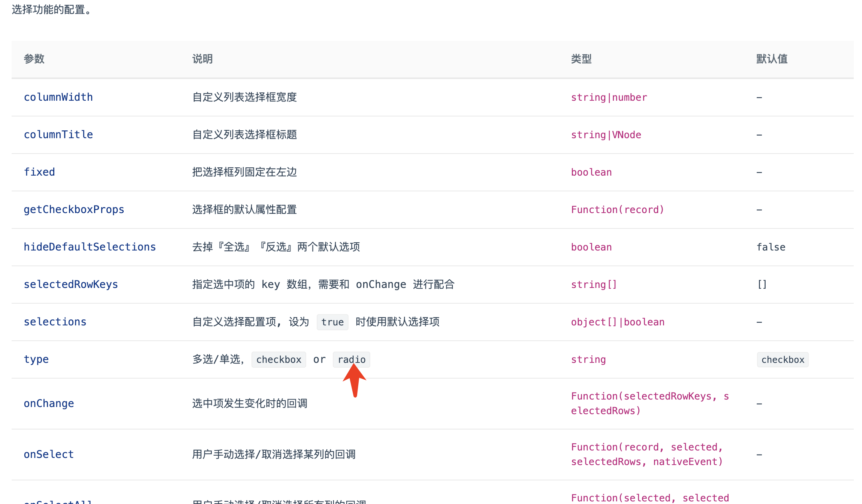Click the type parameter link
This screenshot has height=504, width=862.
click(36, 359)
